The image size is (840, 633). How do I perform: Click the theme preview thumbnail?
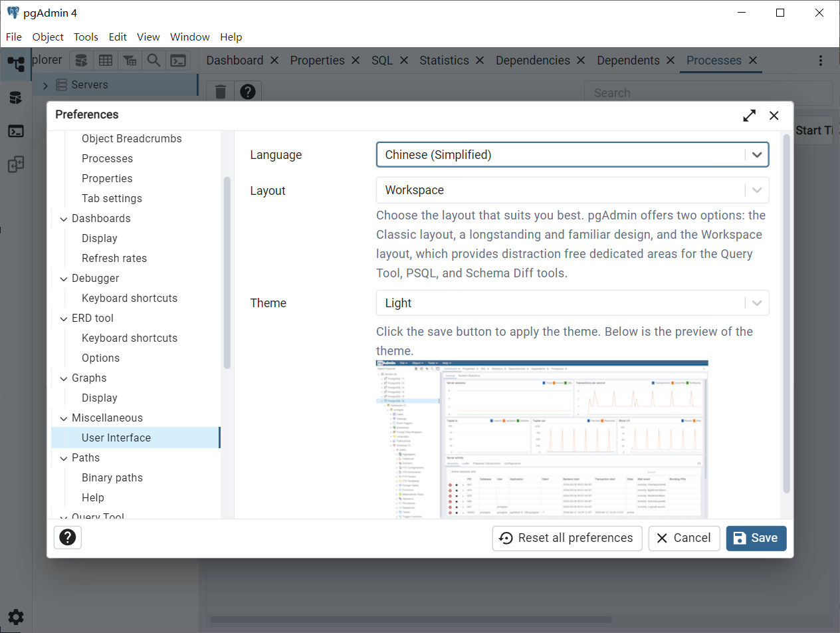542,440
